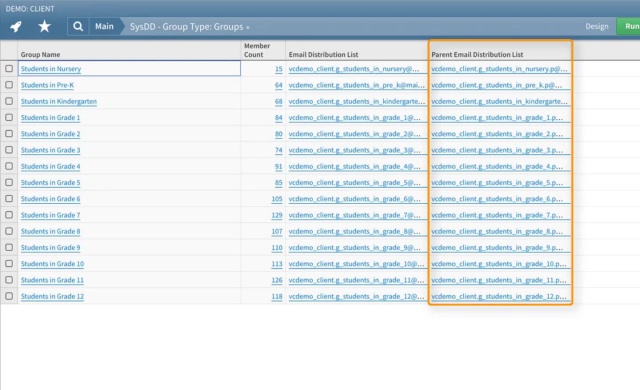640x390 pixels.
Task: Check the Students in Grade 11 row checkbox
Action: point(9,280)
